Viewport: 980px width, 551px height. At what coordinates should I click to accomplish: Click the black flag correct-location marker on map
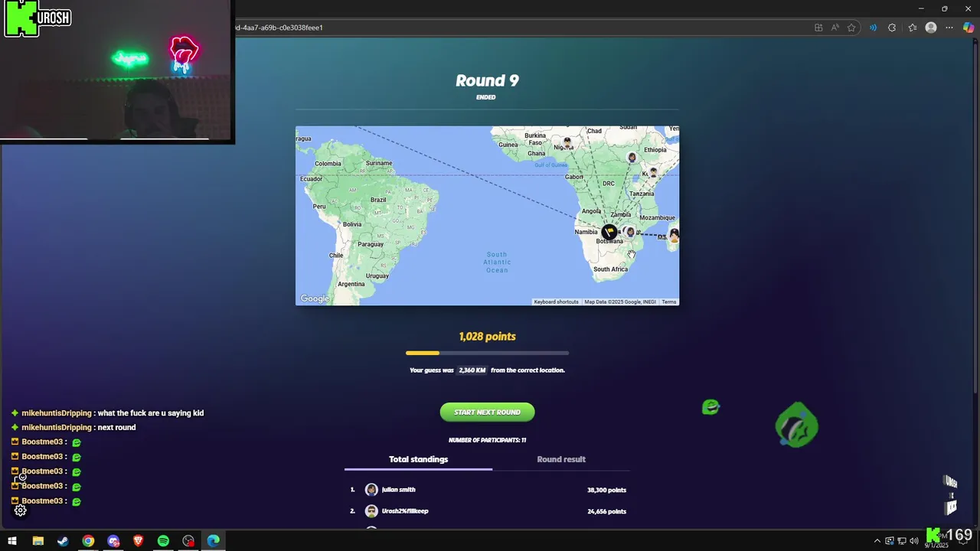pyautogui.click(x=609, y=231)
